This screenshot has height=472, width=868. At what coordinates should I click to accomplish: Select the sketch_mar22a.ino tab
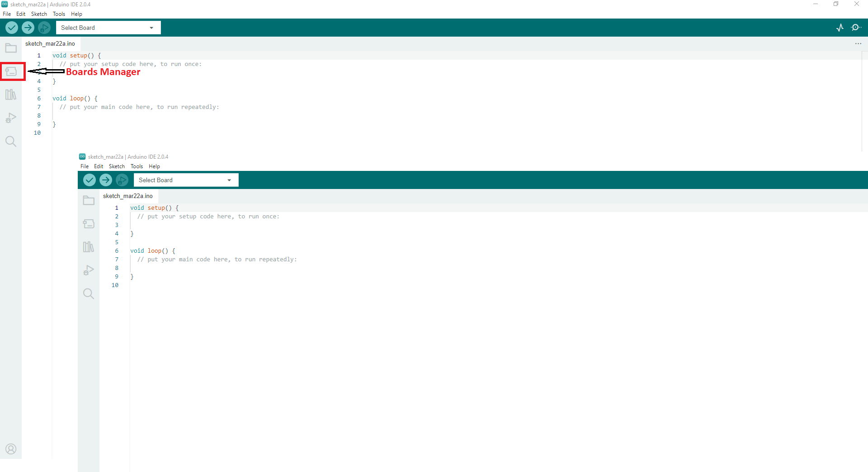50,43
